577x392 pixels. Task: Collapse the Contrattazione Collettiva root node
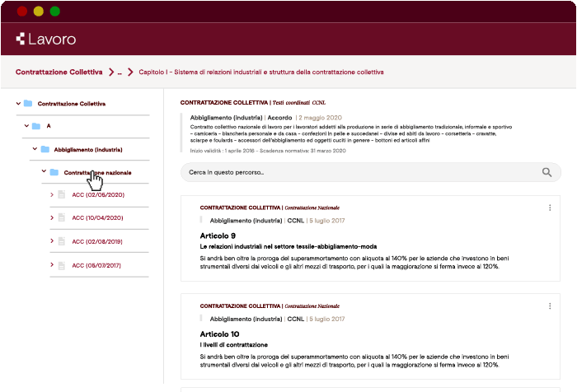click(18, 104)
